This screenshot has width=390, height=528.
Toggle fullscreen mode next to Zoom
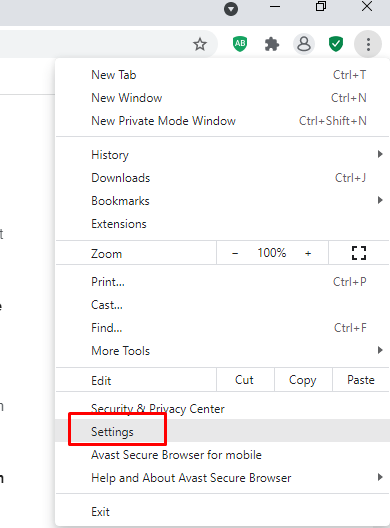(359, 253)
